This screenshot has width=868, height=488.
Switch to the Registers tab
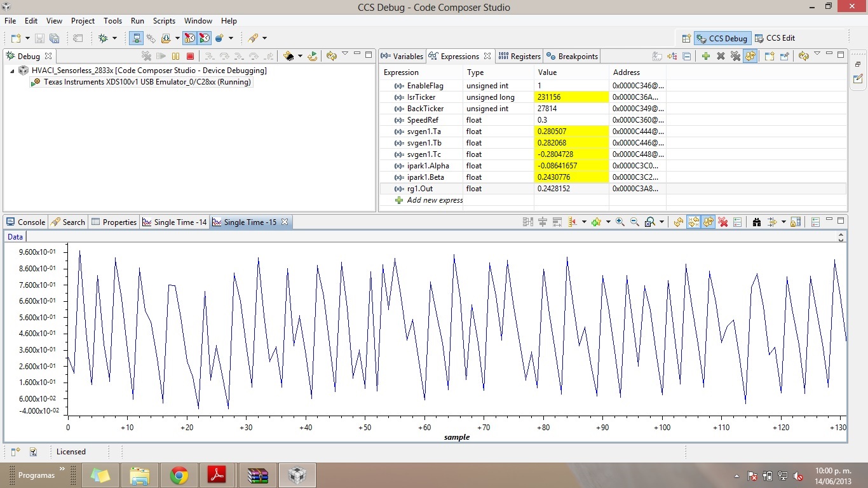[x=520, y=57]
